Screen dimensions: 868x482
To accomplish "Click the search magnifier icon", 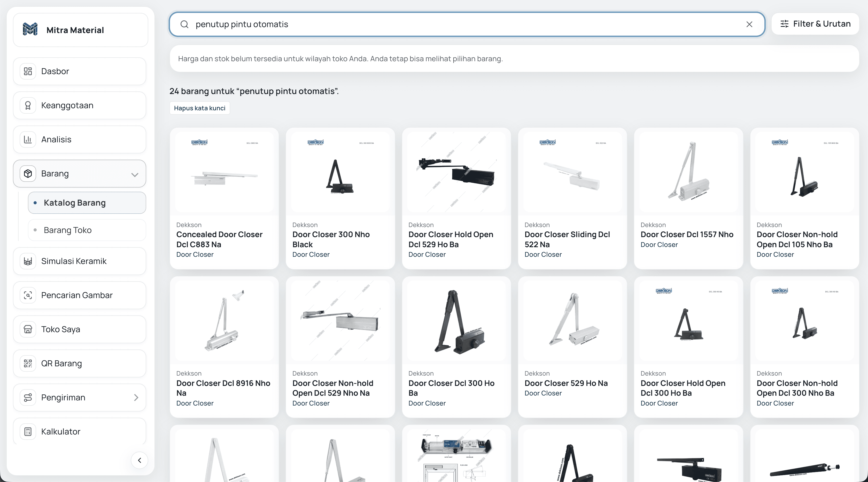I will click(184, 24).
